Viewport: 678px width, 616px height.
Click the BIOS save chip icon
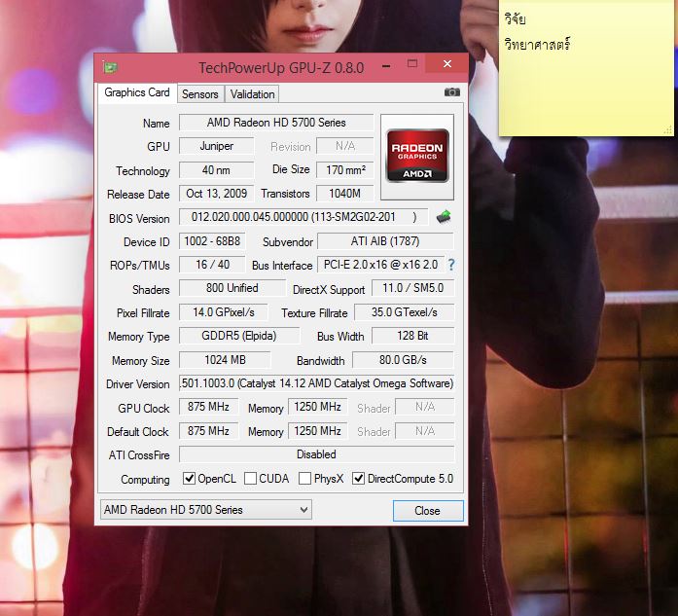point(444,216)
